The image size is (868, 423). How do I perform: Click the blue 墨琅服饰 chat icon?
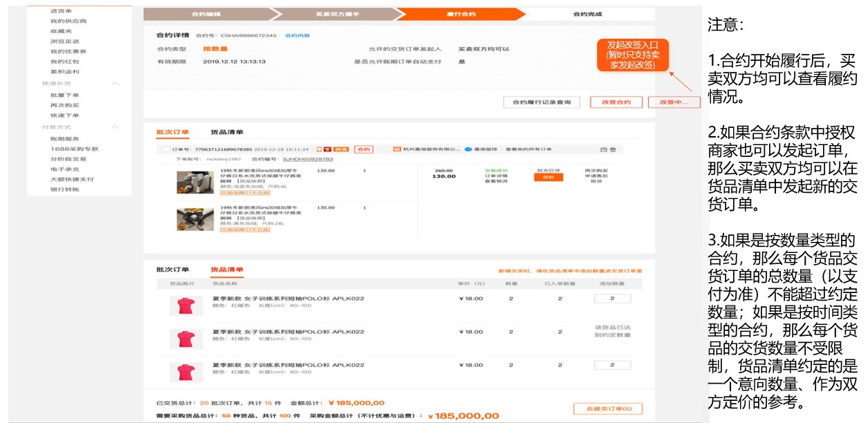[x=468, y=149]
